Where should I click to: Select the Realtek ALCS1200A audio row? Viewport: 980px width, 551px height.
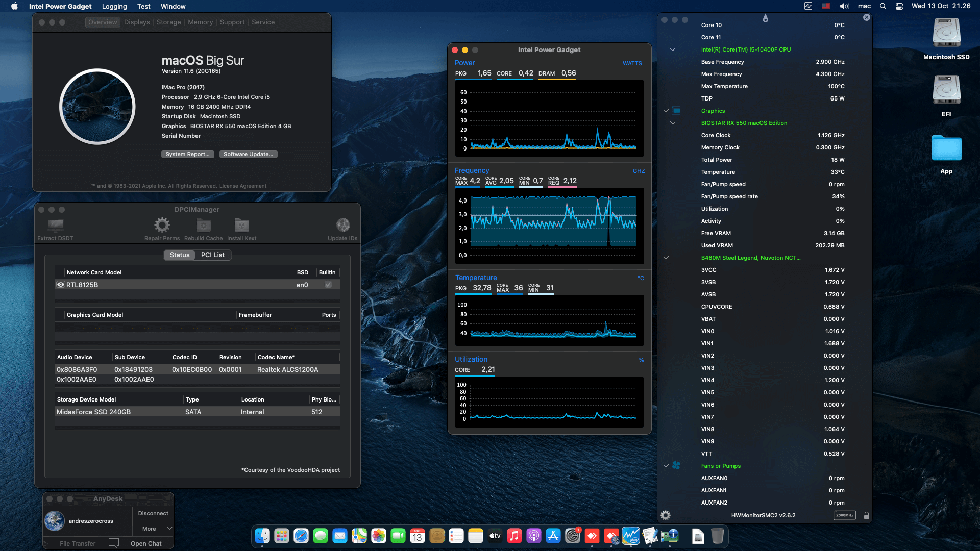click(x=198, y=369)
